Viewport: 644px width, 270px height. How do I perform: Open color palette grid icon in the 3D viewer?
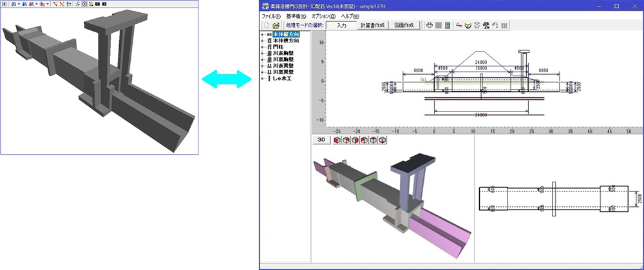click(91, 4)
